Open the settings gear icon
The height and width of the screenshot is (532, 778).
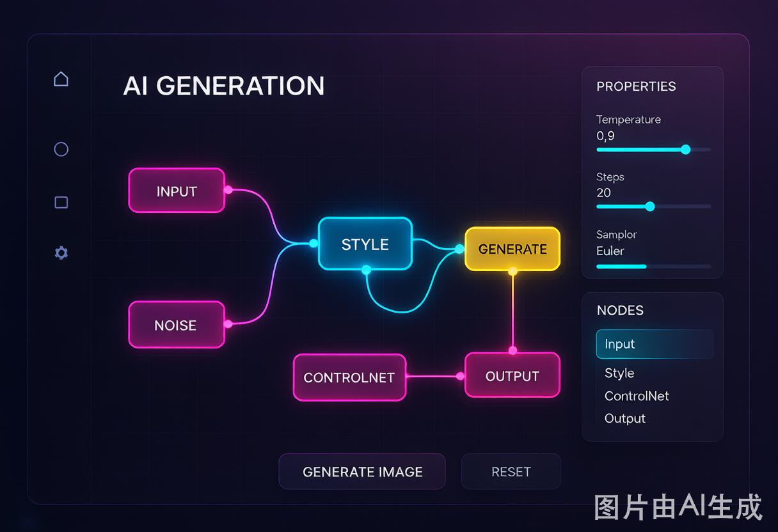pyautogui.click(x=61, y=253)
